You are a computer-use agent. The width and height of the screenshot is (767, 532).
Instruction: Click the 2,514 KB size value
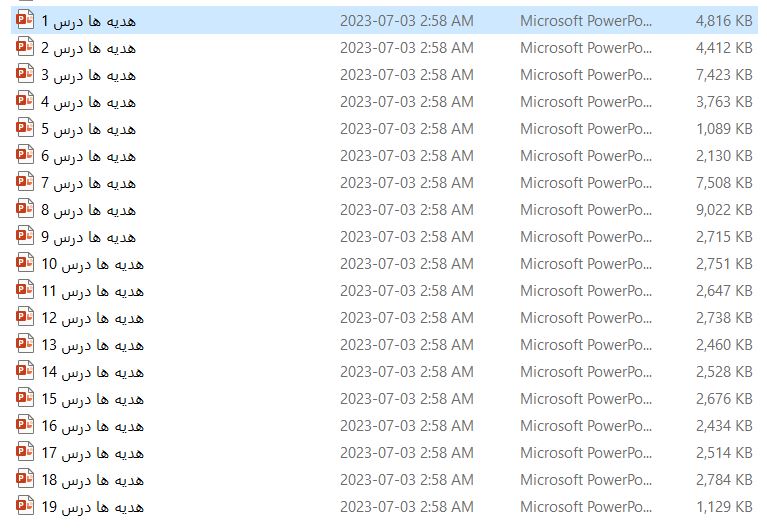coord(724,453)
